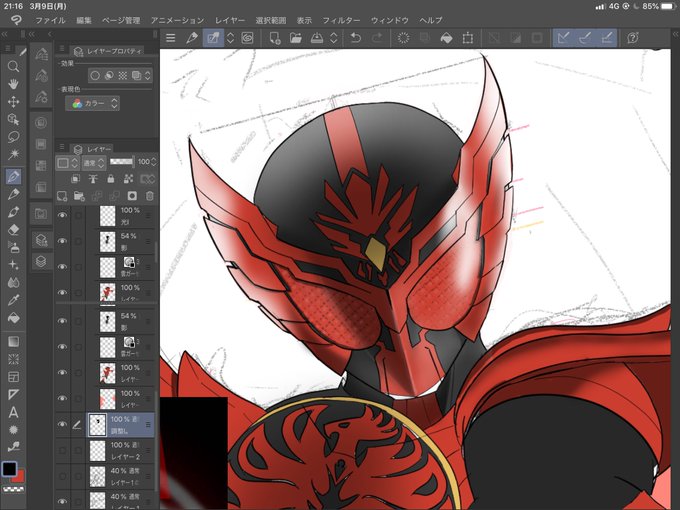Toggle Set as reference layer lighthouse icon

click(93, 179)
